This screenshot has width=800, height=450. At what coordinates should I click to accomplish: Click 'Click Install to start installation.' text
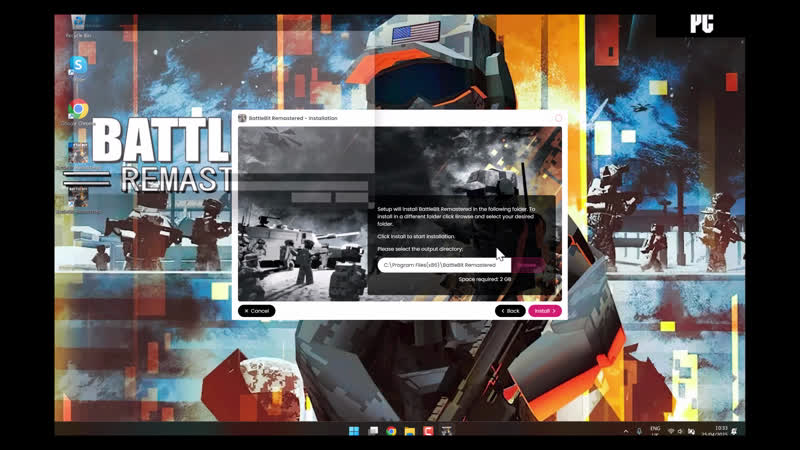(416, 236)
